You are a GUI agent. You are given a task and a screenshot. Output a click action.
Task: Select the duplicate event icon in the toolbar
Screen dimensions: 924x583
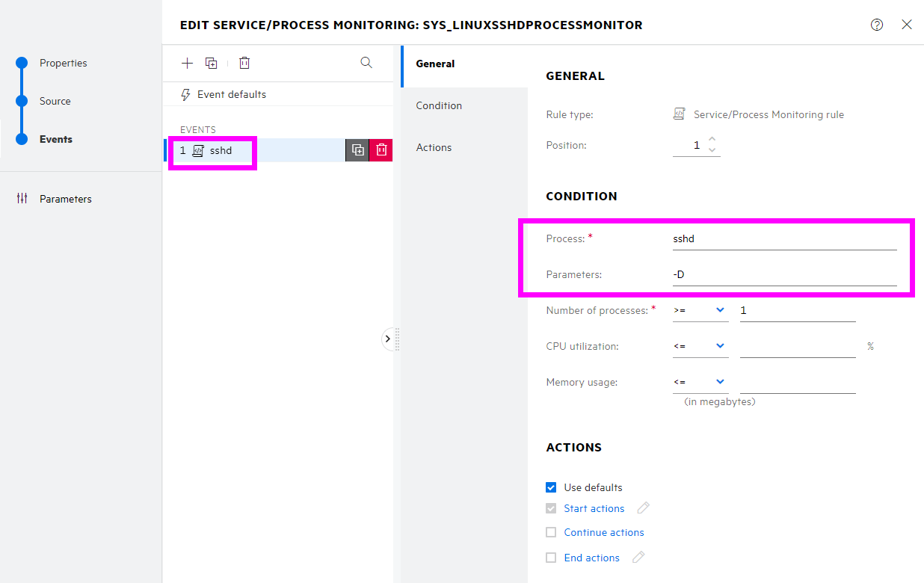point(211,63)
